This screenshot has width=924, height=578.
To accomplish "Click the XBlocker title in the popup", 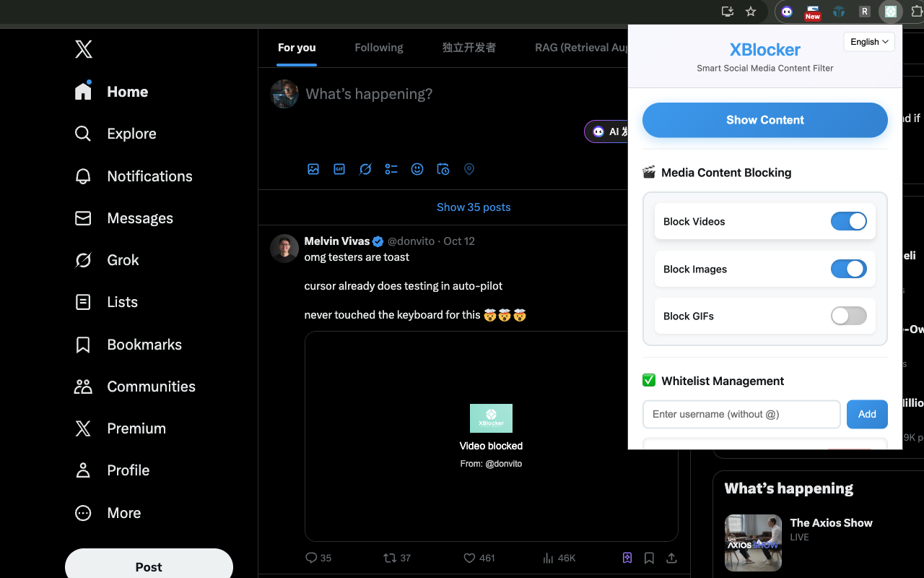I will pyautogui.click(x=765, y=50).
